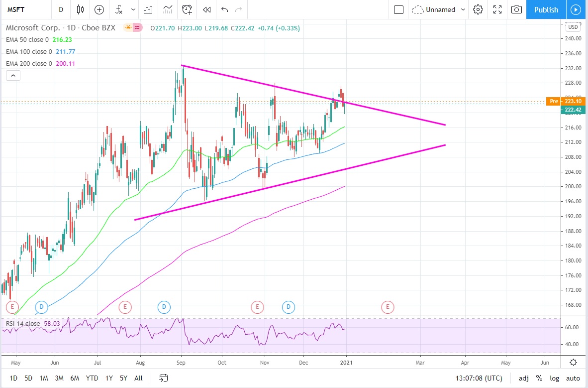
Task: Open the financials bar chart icon
Action: [148, 9]
